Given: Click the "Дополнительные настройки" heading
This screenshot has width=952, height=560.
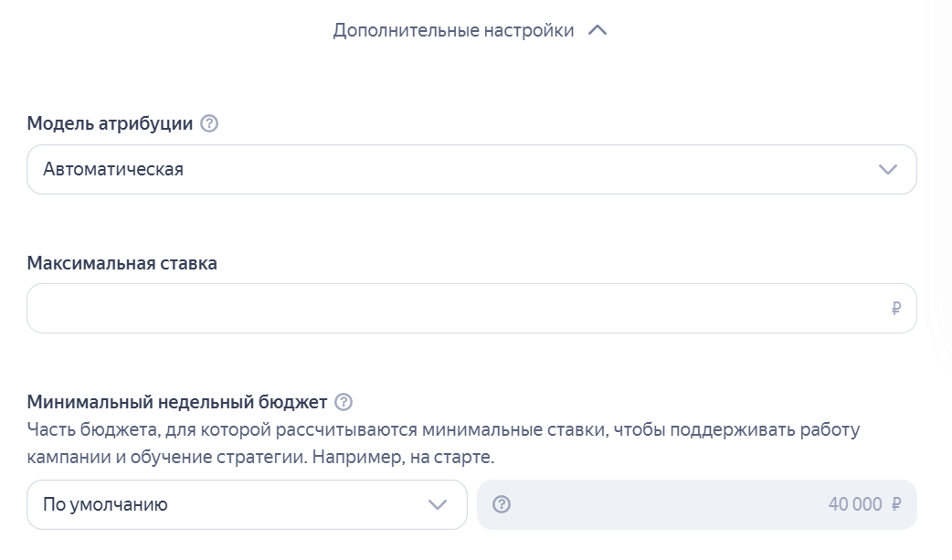Looking at the screenshot, I should tap(454, 29).
